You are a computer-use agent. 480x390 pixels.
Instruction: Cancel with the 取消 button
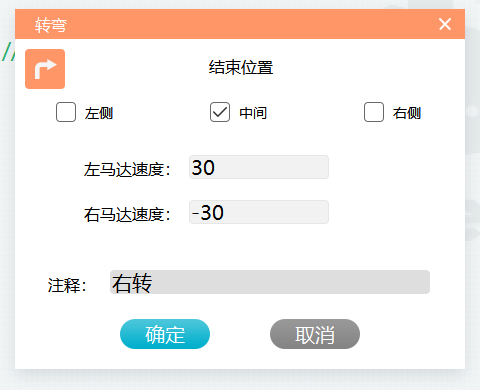coord(315,334)
